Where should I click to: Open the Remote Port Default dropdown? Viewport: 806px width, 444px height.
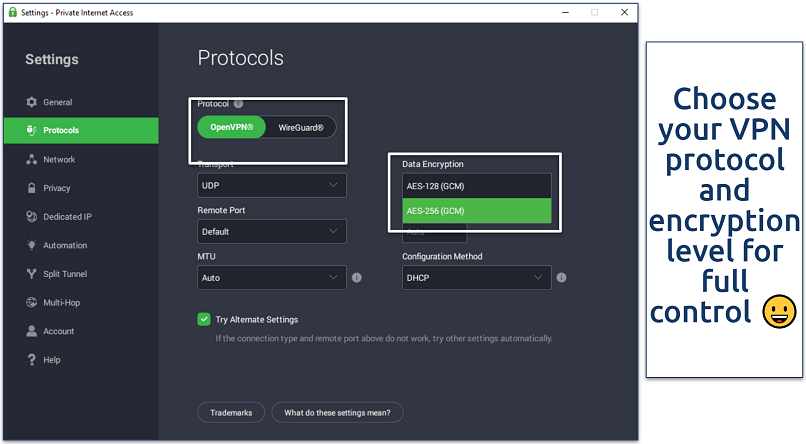(x=271, y=232)
